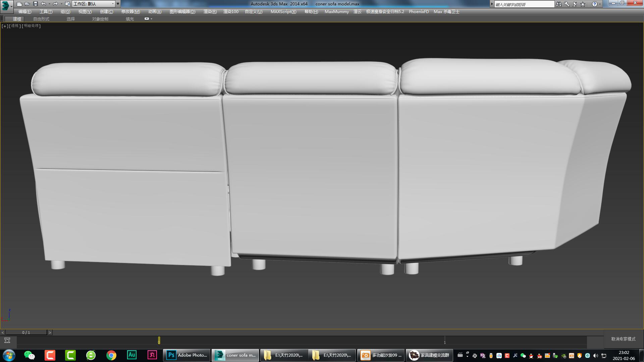Screen dimensions: 644x362
Task: Open the MAXScript(X) menu
Action: click(283, 11)
